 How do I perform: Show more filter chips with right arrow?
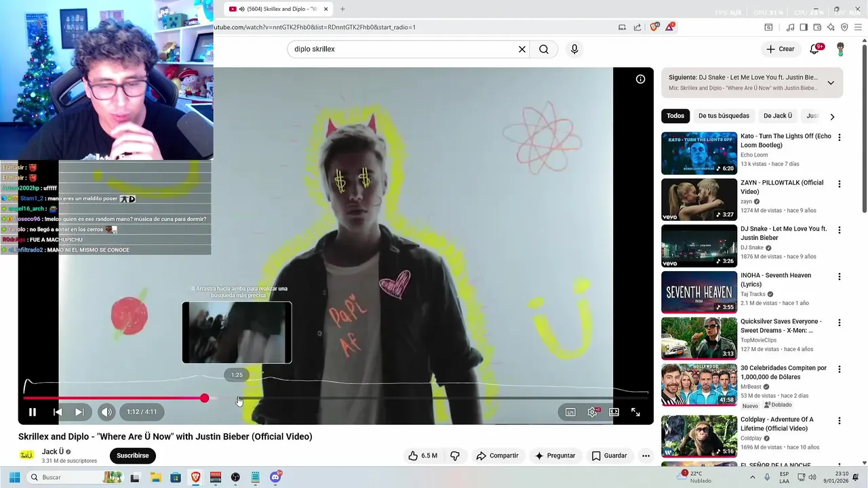tap(832, 117)
